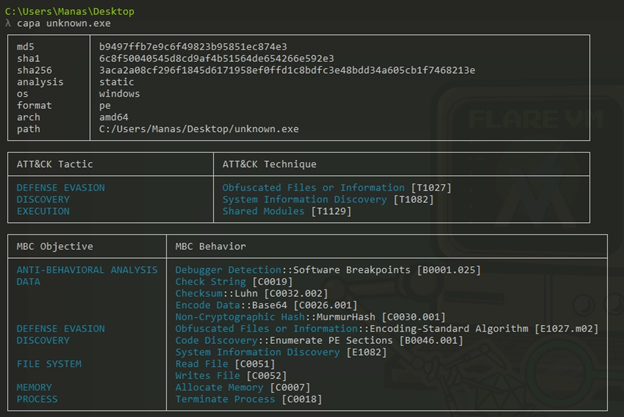
Task: Click the md5 hash value
Action: point(193,47)
